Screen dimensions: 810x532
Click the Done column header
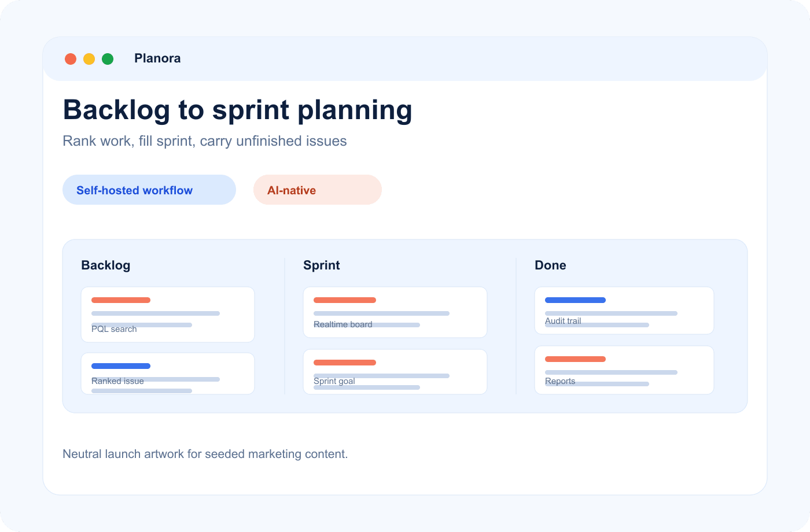[550, 265]
